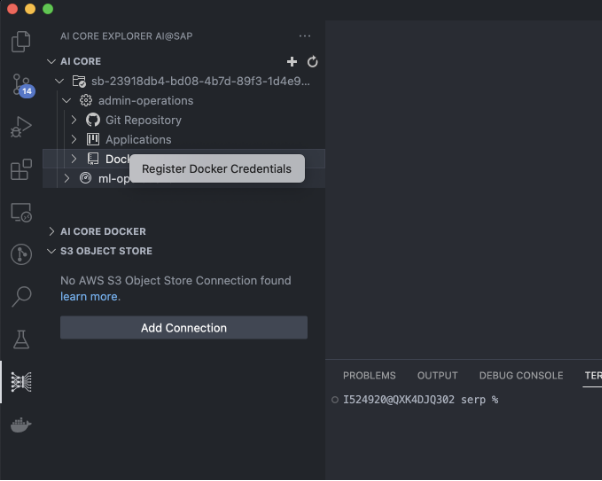Collapse the AI CORE section
The image size is (602, 481).
tap(51, 61)
